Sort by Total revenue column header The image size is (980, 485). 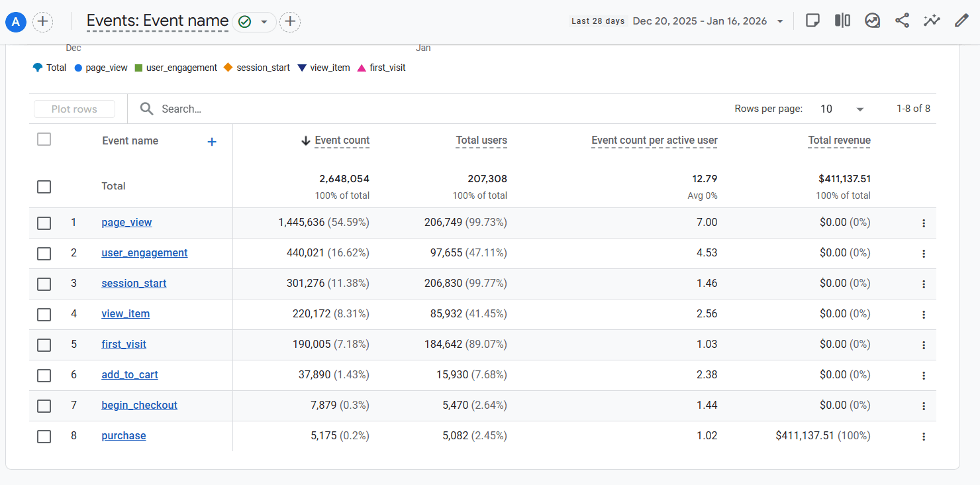(x=839, y=140)
